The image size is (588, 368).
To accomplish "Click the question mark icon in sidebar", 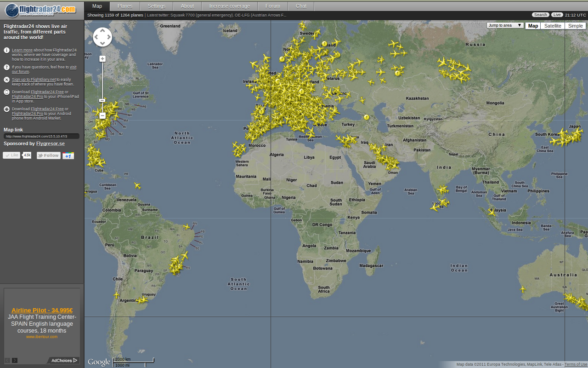I will pyautogui.click(x=6, y=67).
